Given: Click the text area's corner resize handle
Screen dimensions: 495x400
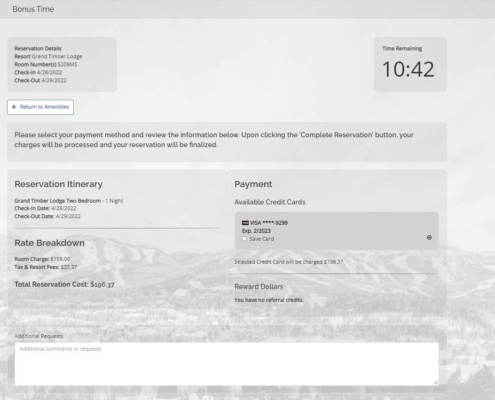Looking at the screenshot, I should [x=436, y=382].
